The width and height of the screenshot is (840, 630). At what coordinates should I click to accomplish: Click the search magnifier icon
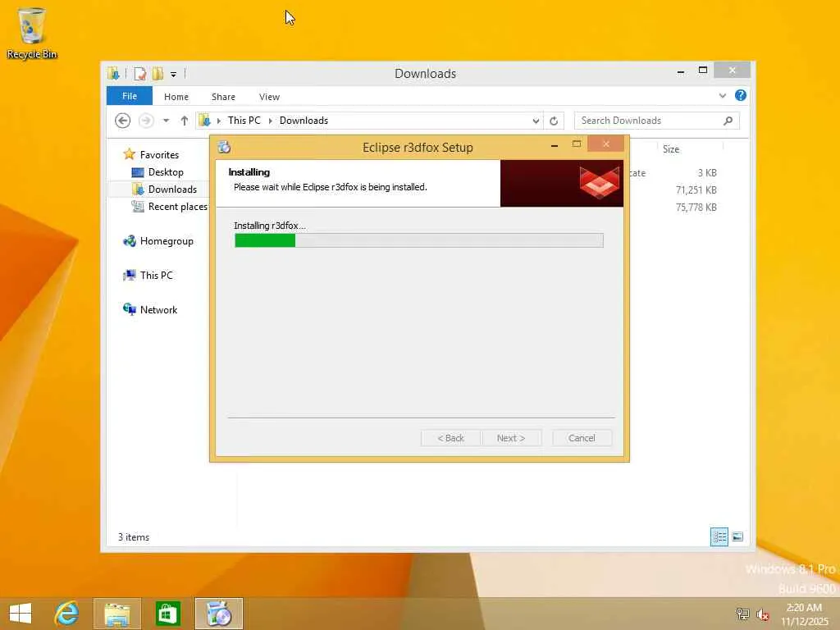728,121
